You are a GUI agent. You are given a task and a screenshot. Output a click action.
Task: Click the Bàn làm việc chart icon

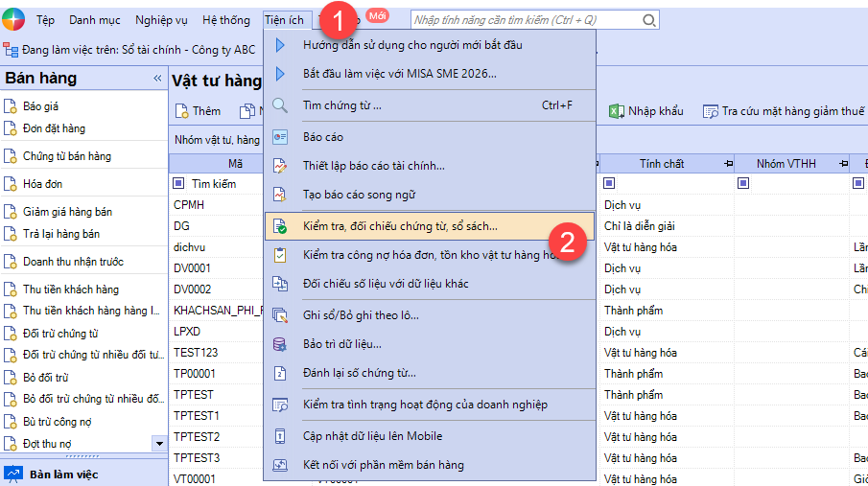[x=13, y=474]
